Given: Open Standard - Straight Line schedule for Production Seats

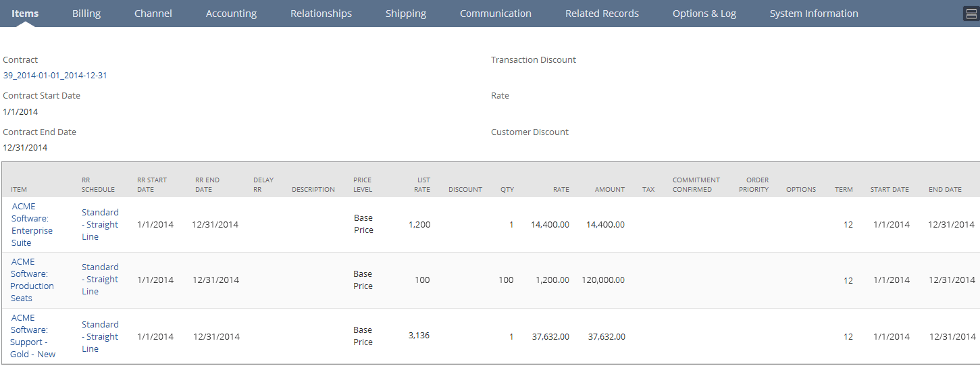Looking at the screenshot, I should click(x=100, y=279).
